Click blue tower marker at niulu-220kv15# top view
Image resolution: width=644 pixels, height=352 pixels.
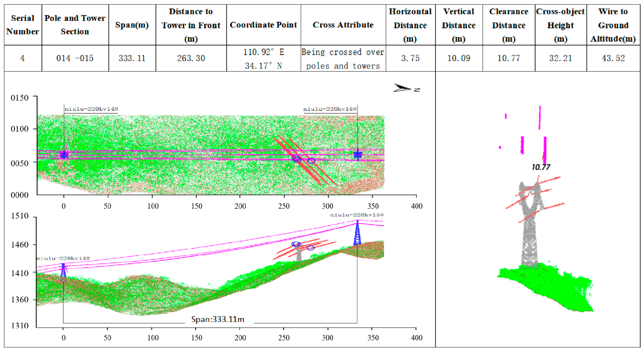coord(358,155)
